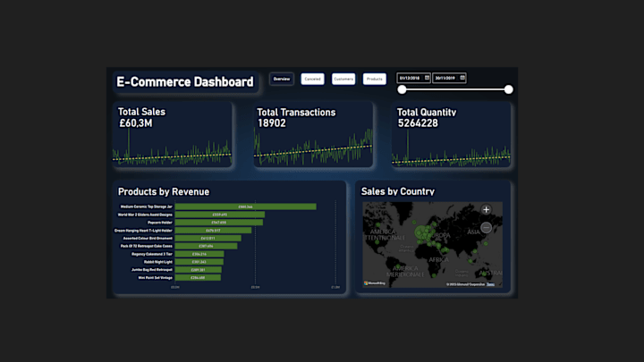This screenshot has height=362, width=644.
Task: Click the 30/11/2019 end date field
Action: pos(449,78)
